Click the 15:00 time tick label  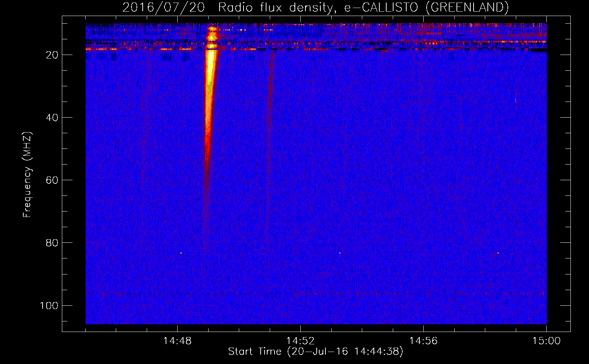(546, 341)
